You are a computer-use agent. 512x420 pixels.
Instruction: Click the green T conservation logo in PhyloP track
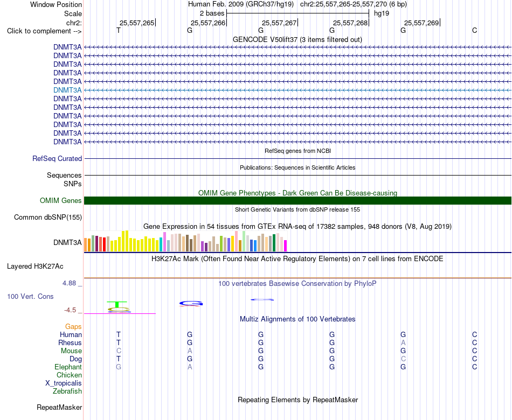[117, 304]
